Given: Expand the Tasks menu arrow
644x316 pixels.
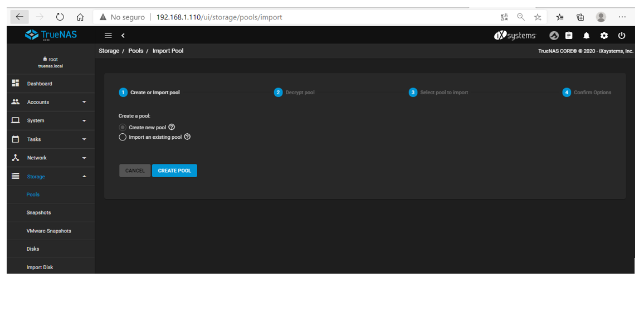Looking at the screenshot, I should pos(84,139).
